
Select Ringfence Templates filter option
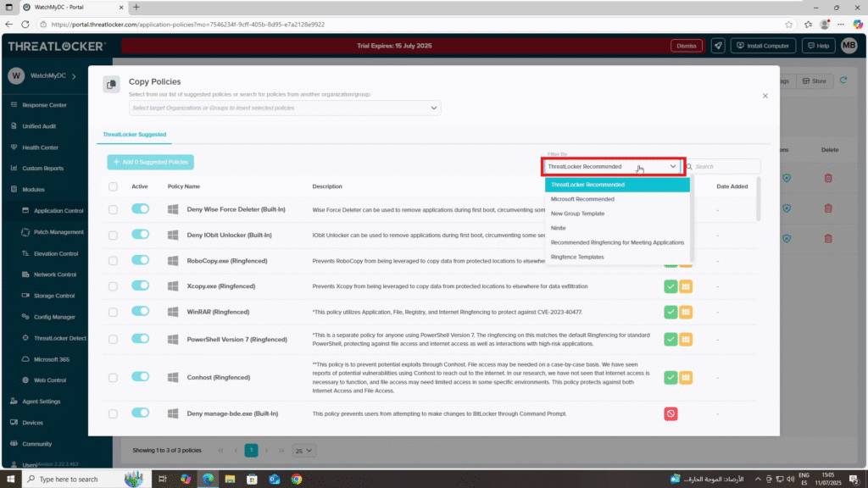(617, 257)
